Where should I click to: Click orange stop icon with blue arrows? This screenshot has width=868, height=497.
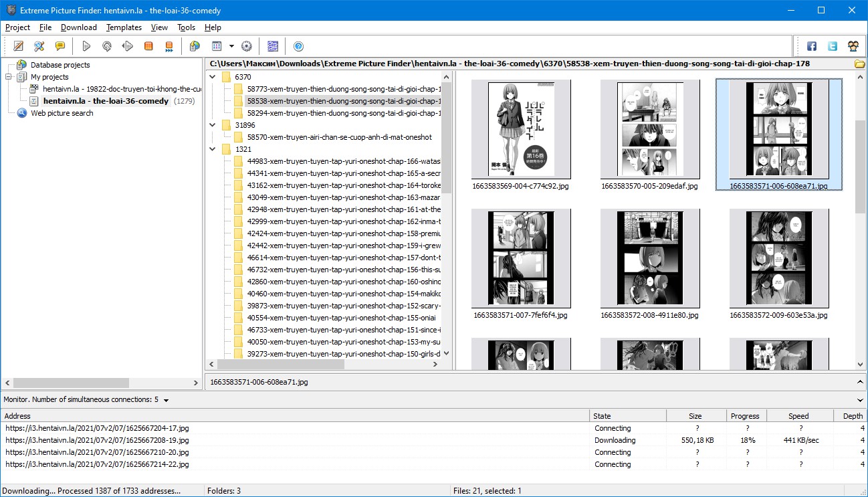pyautogui.click(x=169, y=46)
